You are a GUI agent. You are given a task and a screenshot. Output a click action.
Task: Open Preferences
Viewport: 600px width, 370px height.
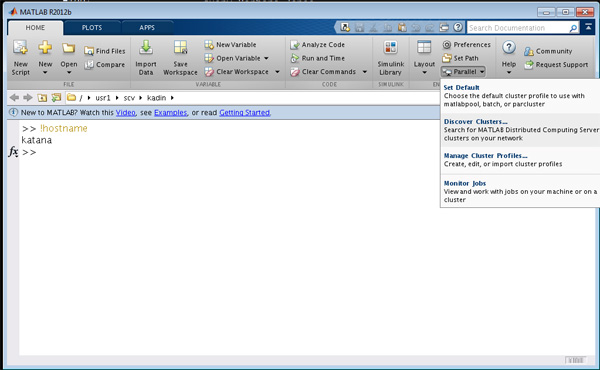466,45
